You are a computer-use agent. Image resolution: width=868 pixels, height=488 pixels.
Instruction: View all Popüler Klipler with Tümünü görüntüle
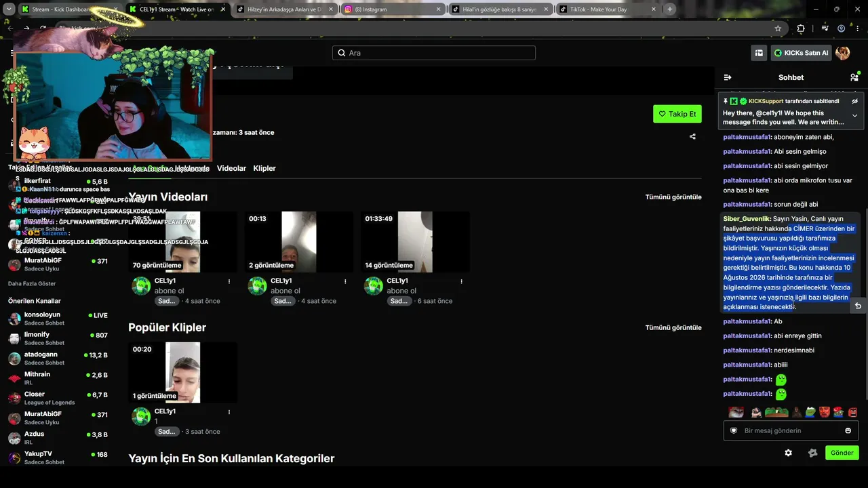point(673,328)
